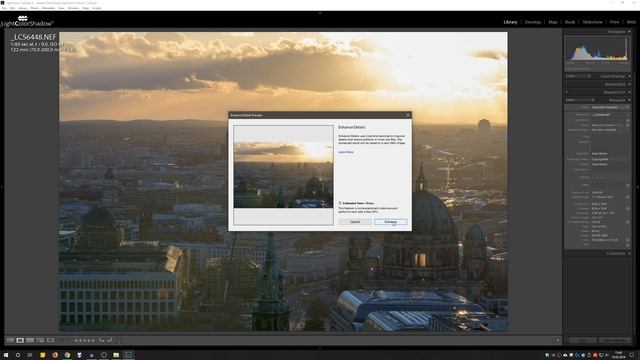Open the Map module
Viewport: 640px width, 360px height.
tap(553, 22)
